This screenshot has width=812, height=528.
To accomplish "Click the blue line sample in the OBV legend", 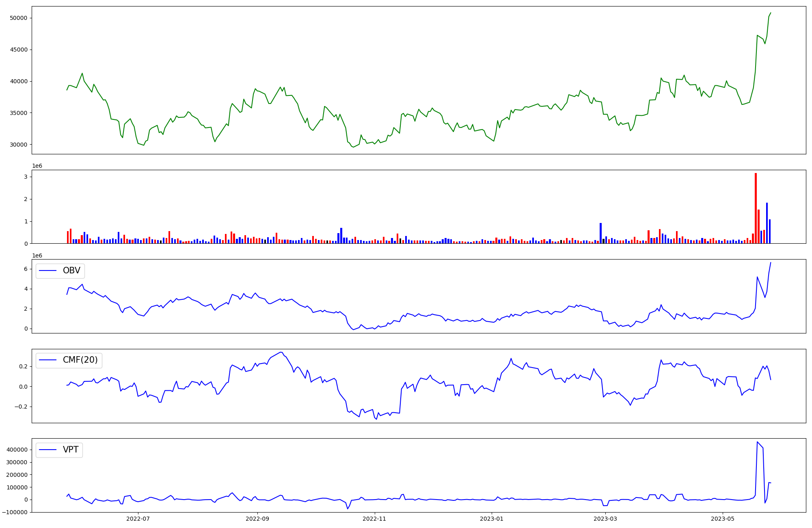I will [x=48, y=271].
